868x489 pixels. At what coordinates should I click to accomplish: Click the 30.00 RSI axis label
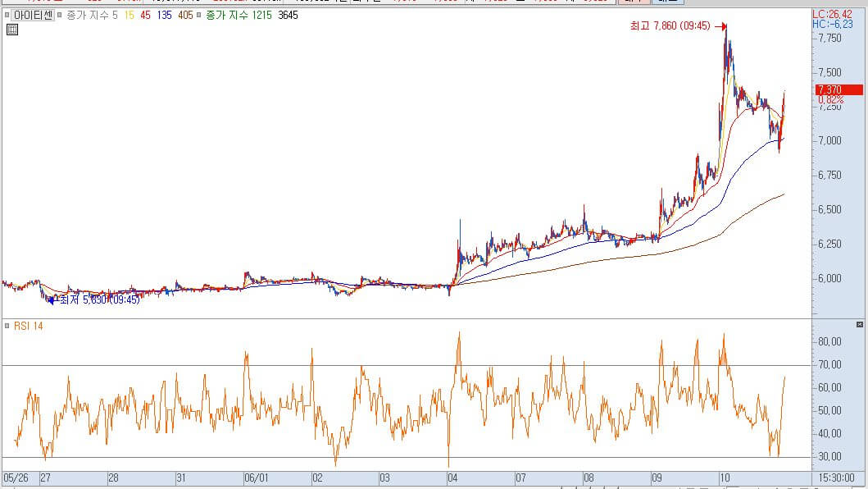coord(829,456)
